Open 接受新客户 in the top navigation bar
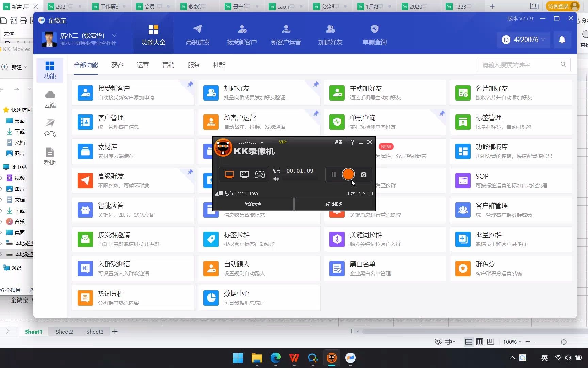Image resolution: width=588 pixels, height=368 pixels. (x=242, y=35)
